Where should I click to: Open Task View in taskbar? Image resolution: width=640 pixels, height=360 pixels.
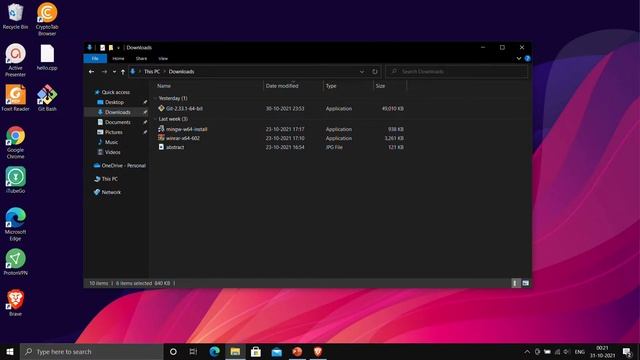[193, 351]
